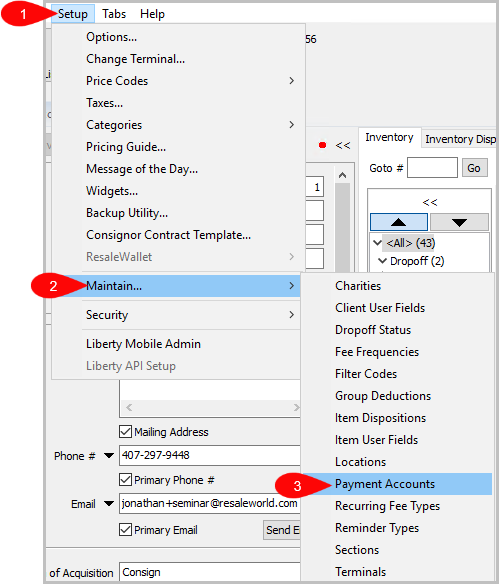
Task: Click the Consign acquisition field
Action: pos(210,572)
